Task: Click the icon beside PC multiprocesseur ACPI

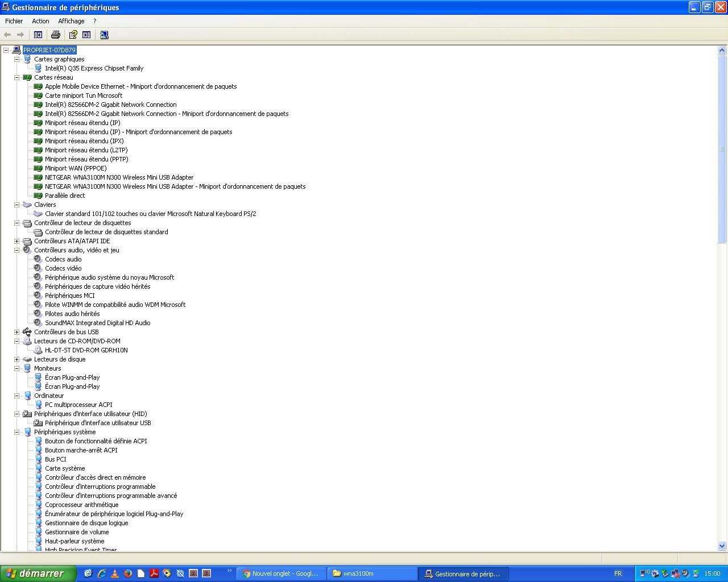Action: 38,405
